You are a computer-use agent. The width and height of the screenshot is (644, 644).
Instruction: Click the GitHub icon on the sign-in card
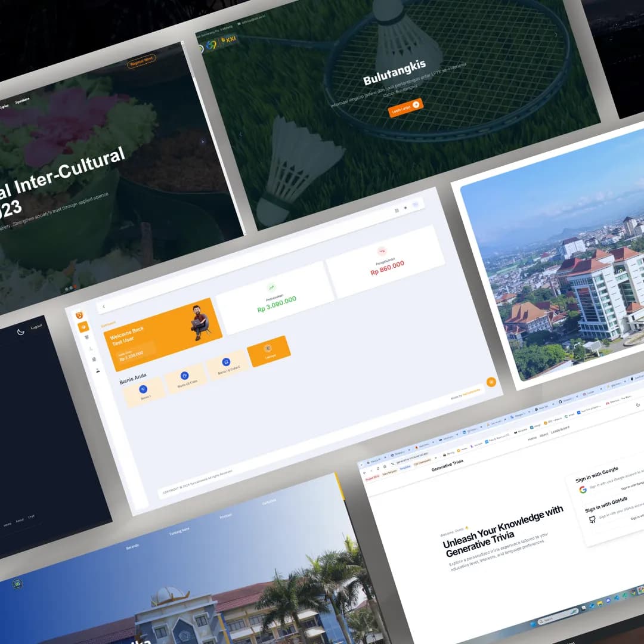[592, 519]
